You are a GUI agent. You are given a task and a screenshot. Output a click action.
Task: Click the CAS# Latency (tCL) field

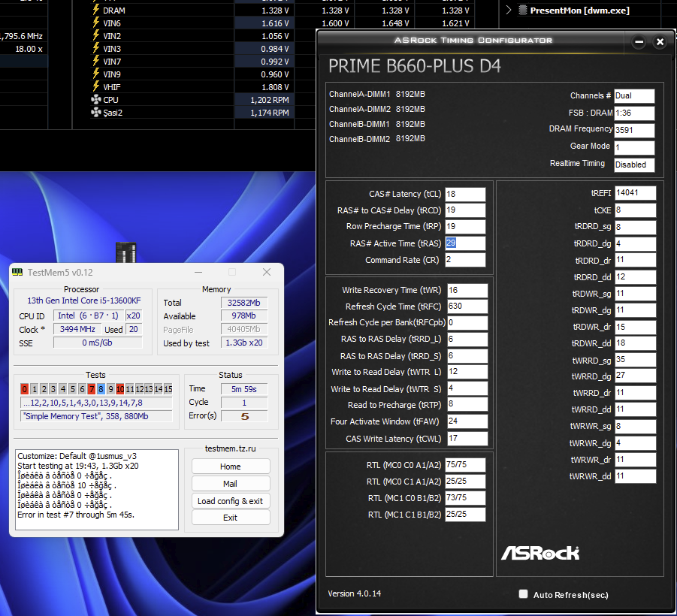(x=465, y=195)
